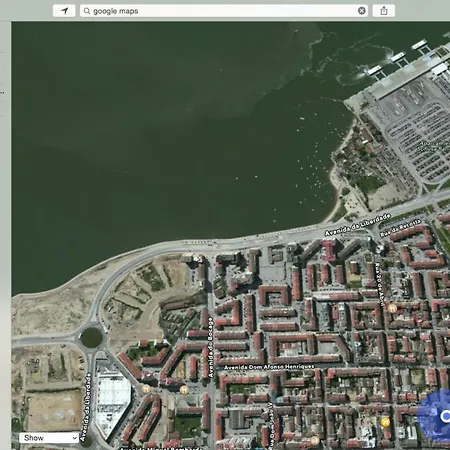Select the POI marker next to the Rua Dom João V label
Image resolution: width=450 pixels, height=450 pixels.
point(315,441)
